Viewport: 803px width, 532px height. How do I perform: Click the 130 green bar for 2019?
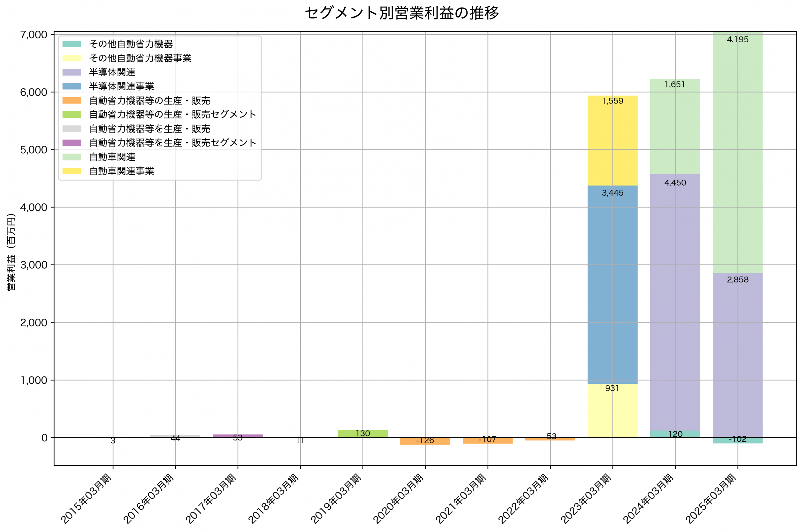[363, 434]
